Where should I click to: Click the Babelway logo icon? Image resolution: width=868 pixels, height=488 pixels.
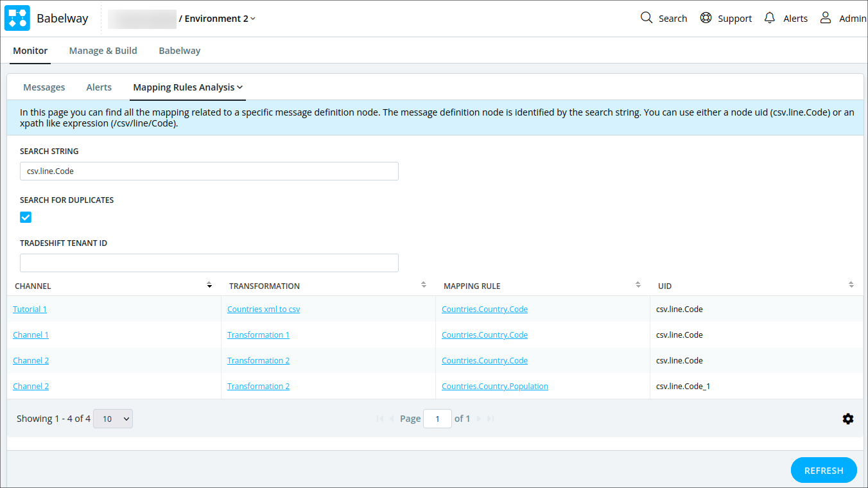[17, 18]
